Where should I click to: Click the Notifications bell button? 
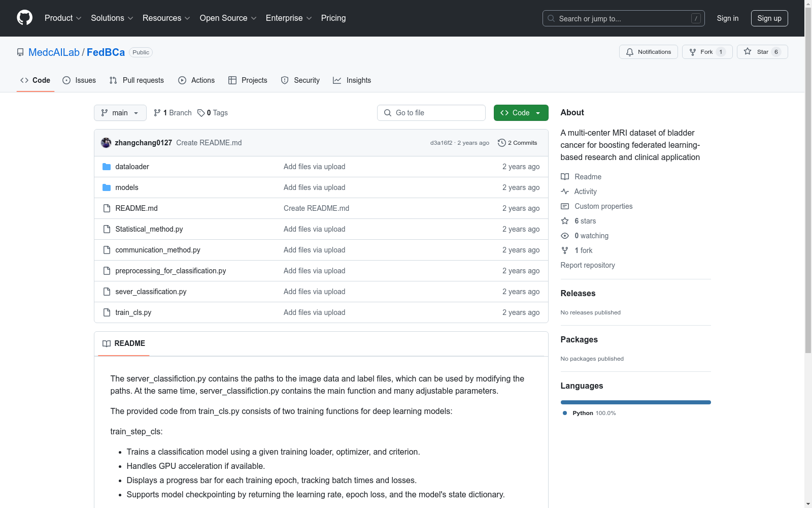pyautogui.click(x=648, y=52)
